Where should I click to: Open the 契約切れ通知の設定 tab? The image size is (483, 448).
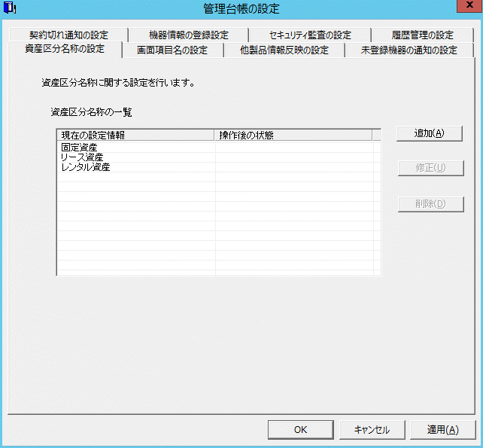click(x=68, y=35)
